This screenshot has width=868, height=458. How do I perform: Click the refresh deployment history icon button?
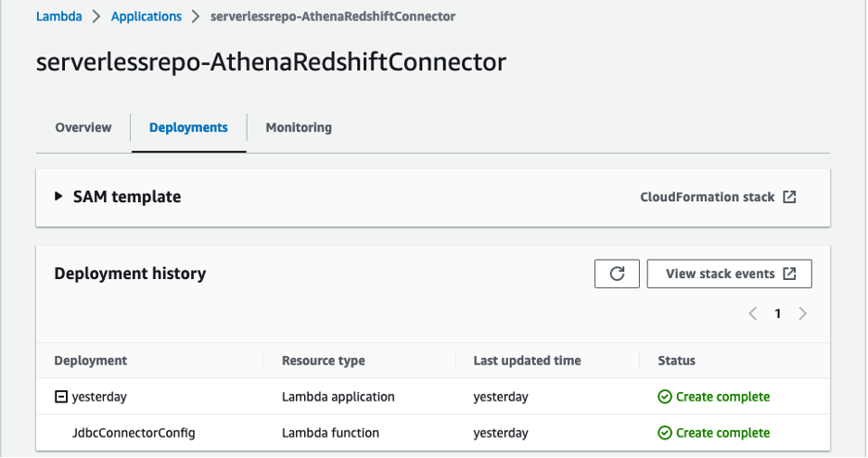617,274
